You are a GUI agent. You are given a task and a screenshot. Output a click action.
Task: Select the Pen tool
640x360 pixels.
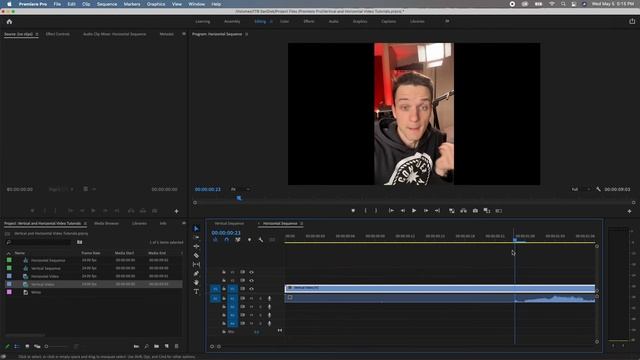click(x=196, y=273)
